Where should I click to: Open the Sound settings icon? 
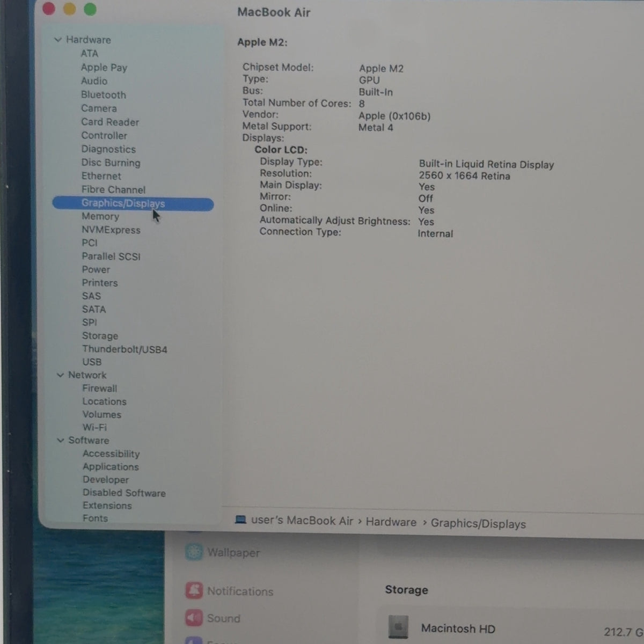[194, 618]
